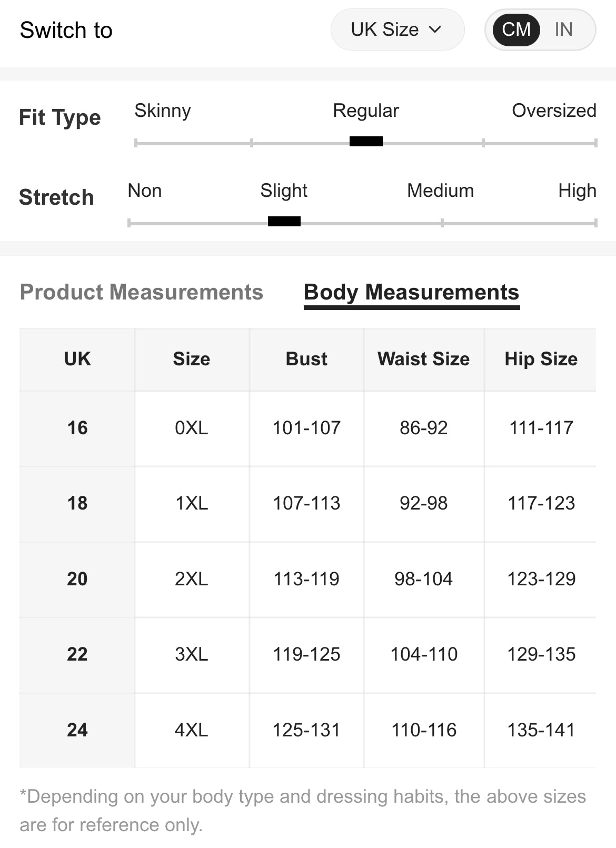This screenshot has width=616, height=848.
Task: Click the Fit Type Regular slider marker
Action: (x=366, y=142)
